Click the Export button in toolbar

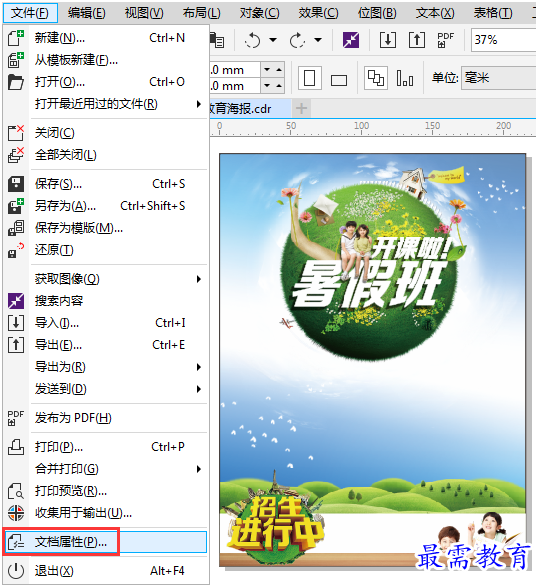(x=417, y=40)
